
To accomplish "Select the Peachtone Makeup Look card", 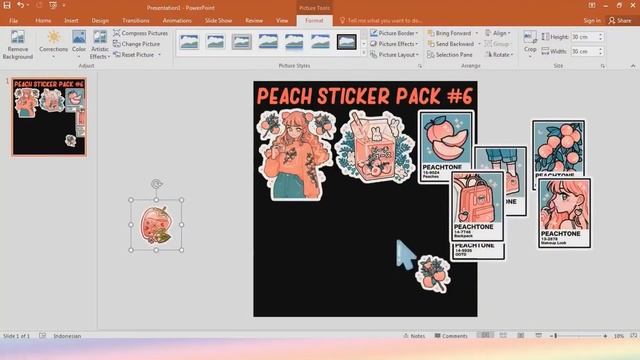I will (x=564, y=213).
